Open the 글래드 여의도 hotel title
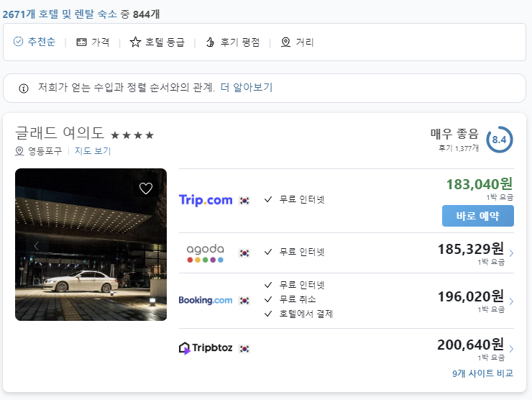Image resolution: width=532 pixels, height=400 pixels. pos(60,132)
